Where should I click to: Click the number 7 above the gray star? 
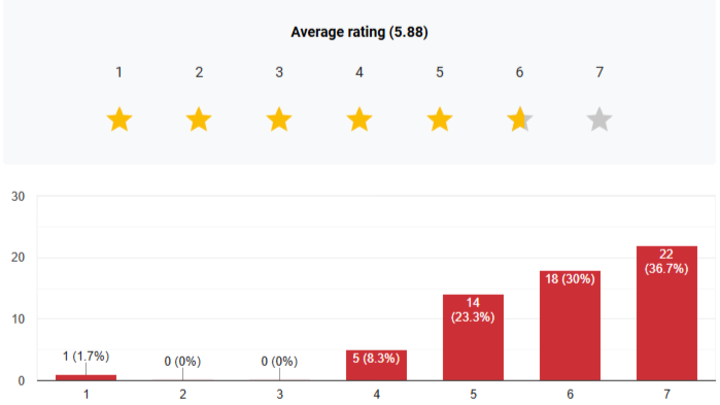pyautogui.click(x=599, y=72)
